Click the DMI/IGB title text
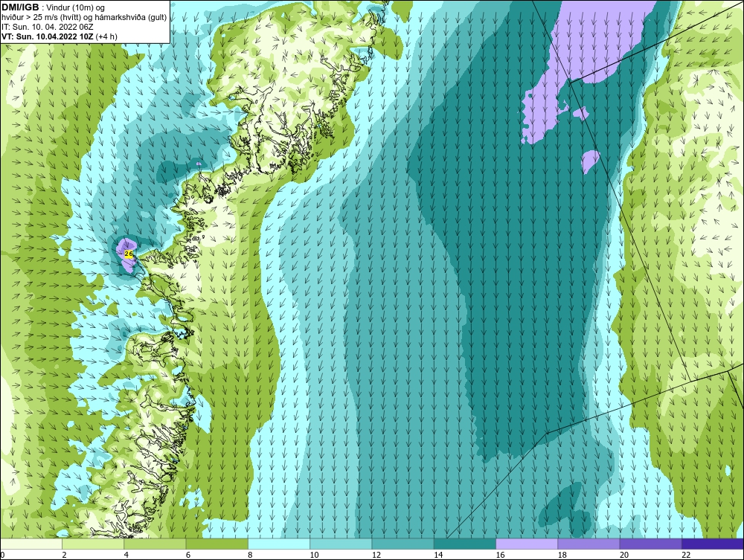Screen dimensions: 744x560 (20, 7)
